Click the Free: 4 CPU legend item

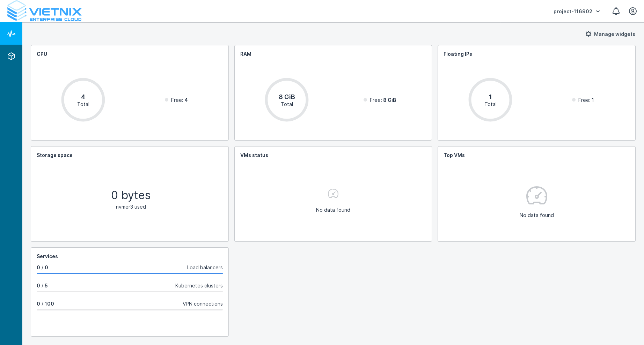(x=176, y=100)
